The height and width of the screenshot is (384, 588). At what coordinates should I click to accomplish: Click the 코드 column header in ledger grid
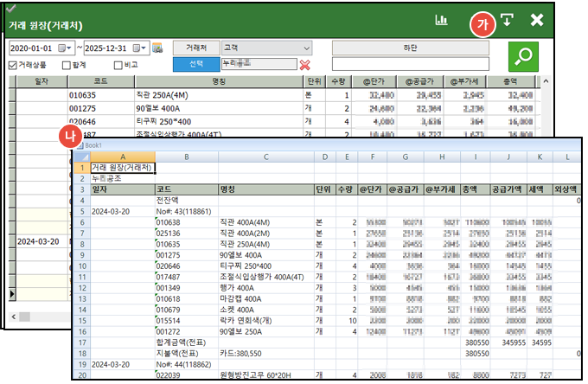click(x=101, y=81)
